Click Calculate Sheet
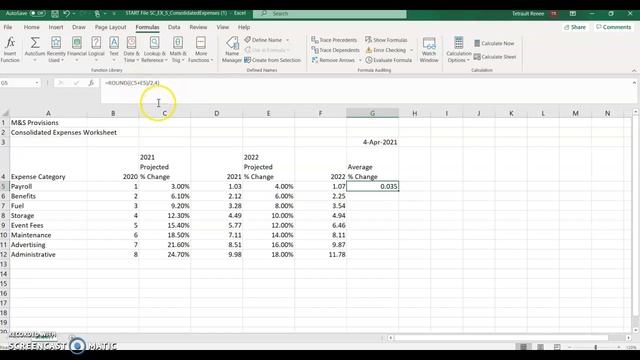Image resolution: width=640 pixels, height=360 pixels. 495,57
